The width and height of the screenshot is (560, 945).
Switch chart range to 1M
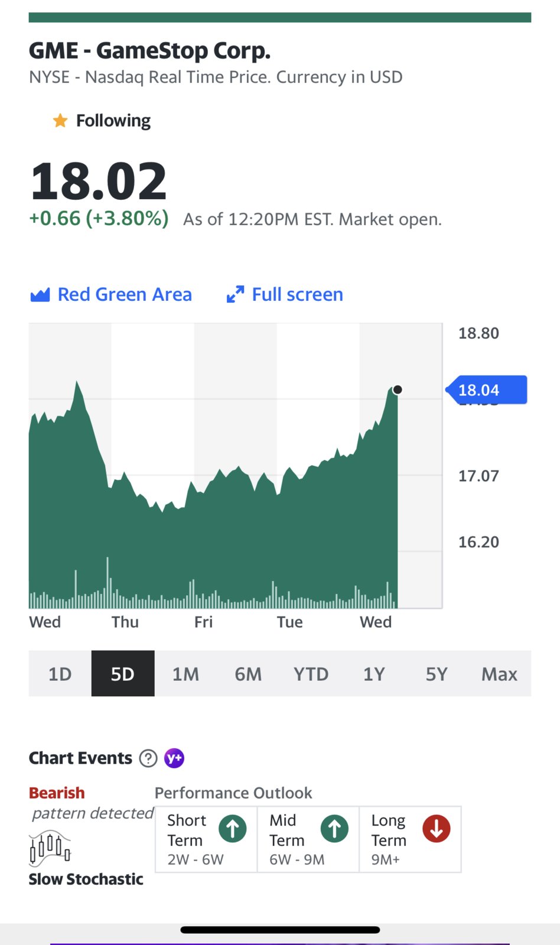pyautogui.click(x=185, y=674)
